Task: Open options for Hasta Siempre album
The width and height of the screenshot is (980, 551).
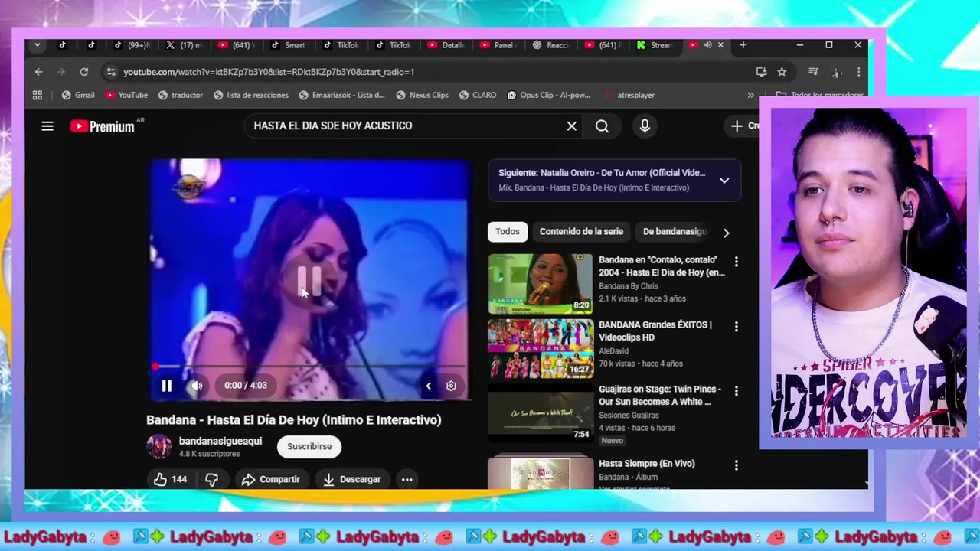Action: click(x=737, y=465)
